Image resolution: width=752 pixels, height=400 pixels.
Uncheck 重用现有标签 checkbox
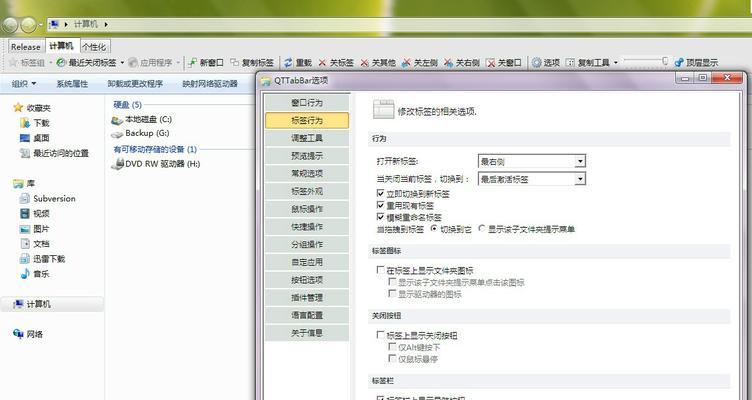tap(381, 205)
